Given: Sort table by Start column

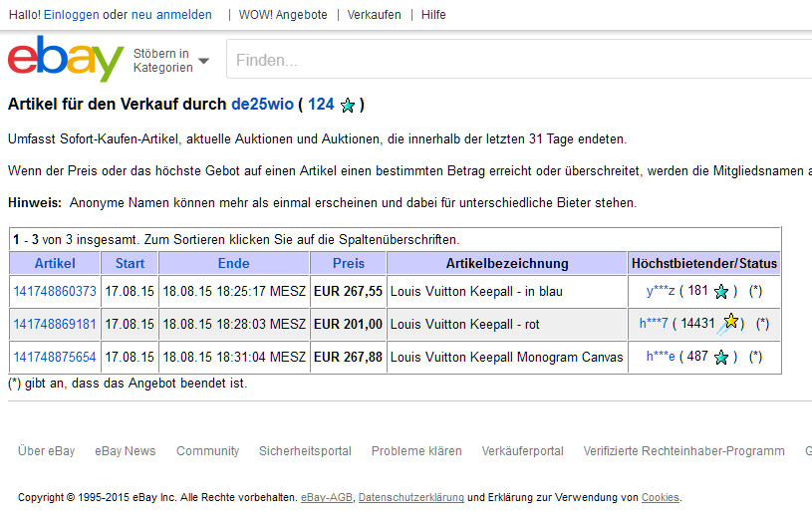Looking at the screenshot, I should (130, 263).
